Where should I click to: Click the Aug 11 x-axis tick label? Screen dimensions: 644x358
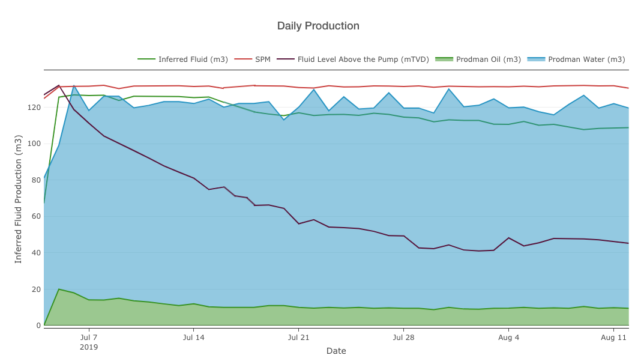(x=613, y=338)
